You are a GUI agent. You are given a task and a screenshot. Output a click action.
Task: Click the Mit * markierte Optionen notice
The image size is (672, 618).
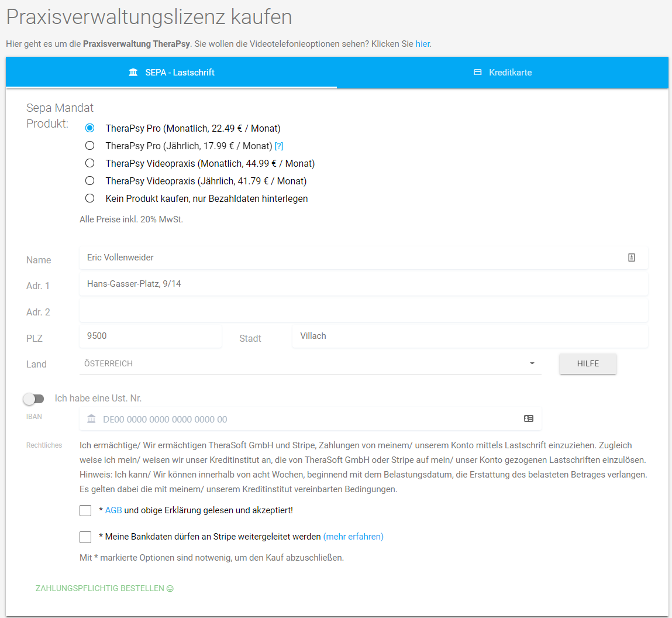click(212, 558)
